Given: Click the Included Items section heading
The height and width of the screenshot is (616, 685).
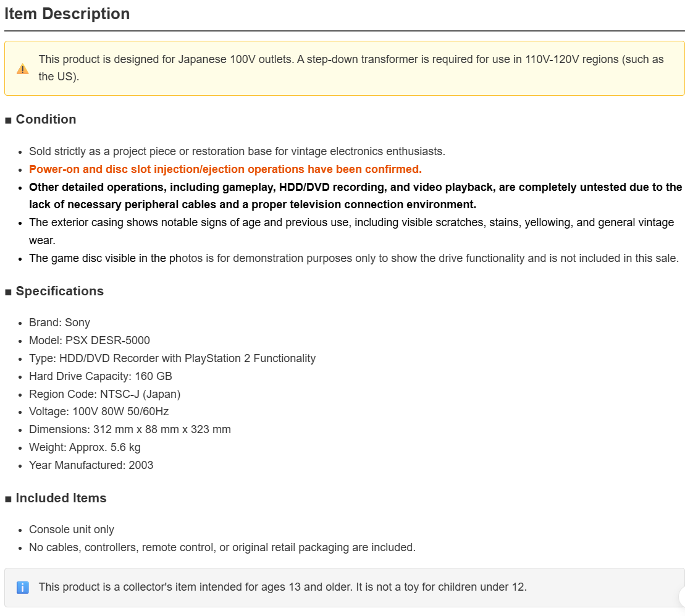Looking at the screenshot, I should (61, 498).
